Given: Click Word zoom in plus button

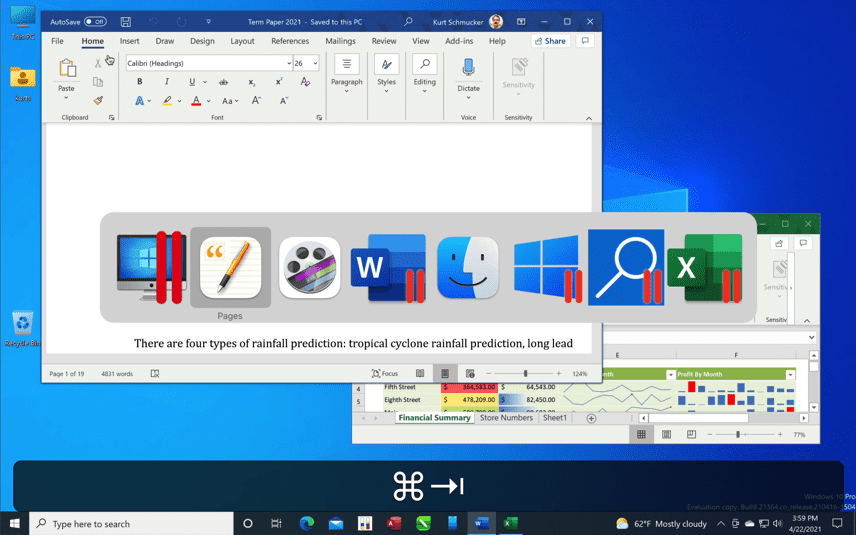Looking at the screenshot, I should point(558,373).
